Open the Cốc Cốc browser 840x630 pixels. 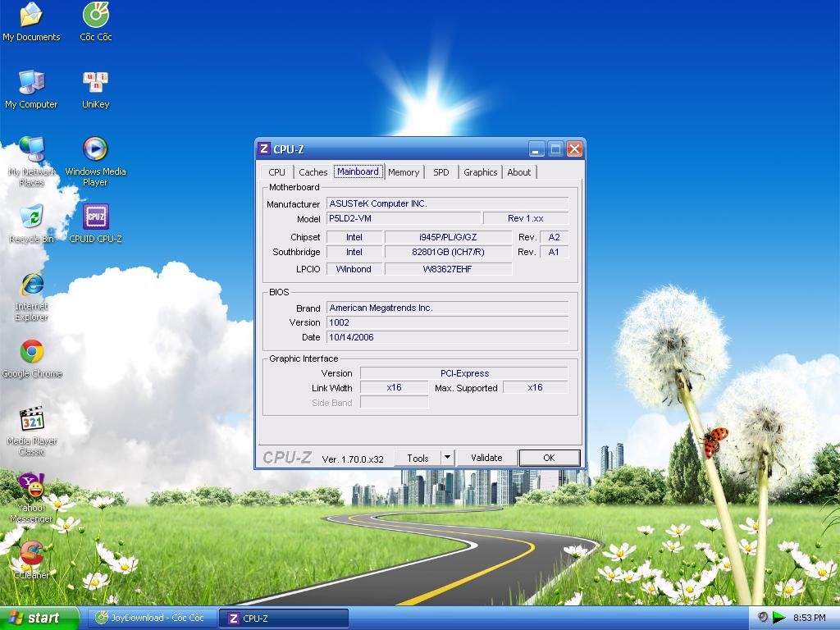tap(94, 16)
